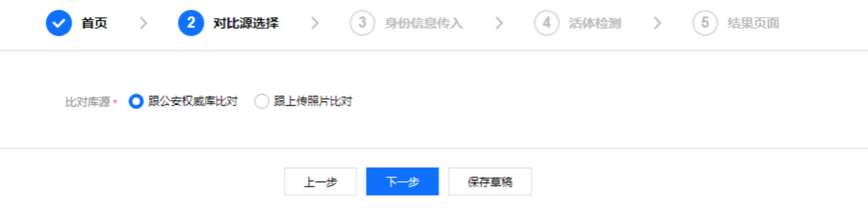Click the chevron arrow after 首页
The width and height of the screenshot is (868, 211).
click(x=144, y=23)
